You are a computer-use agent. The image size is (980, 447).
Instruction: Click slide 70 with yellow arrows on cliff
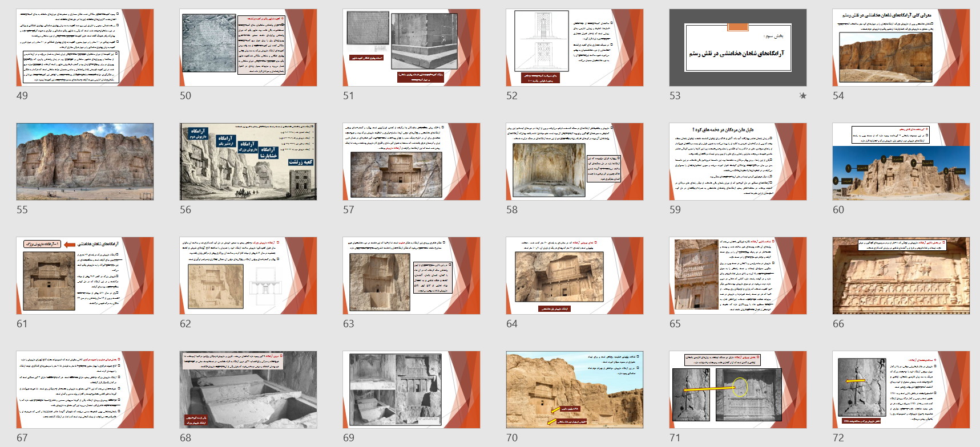(x=575, y=390)
